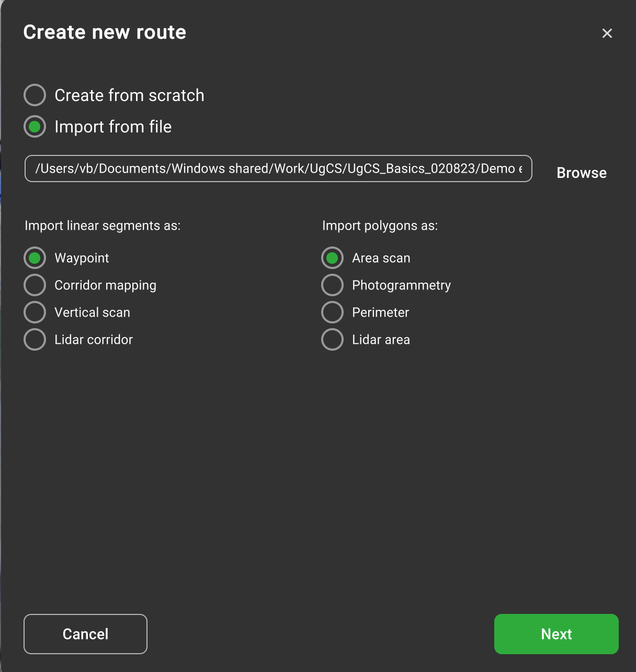Viewport: 636px width, 672px height.
Task: Select the Import from file radio button
Action: pos(35,127)
